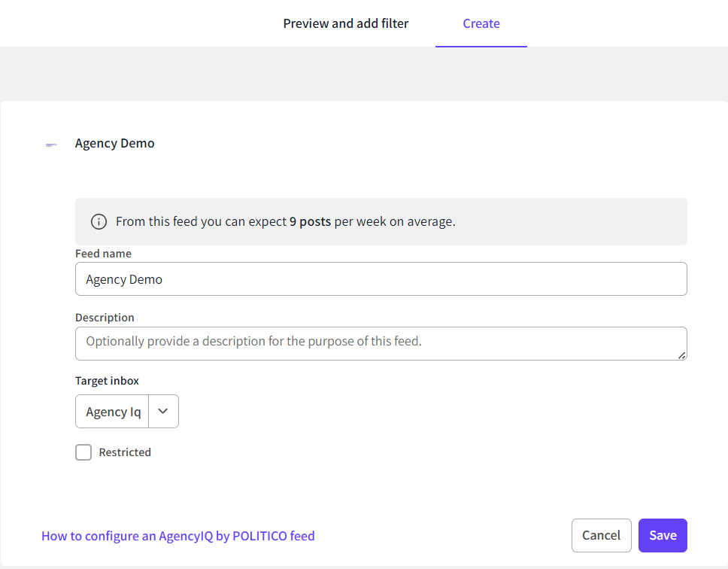728x569 pixels.
Task: Open How to configure AgencyIQ feed link
Action: [x=178, y=536]
